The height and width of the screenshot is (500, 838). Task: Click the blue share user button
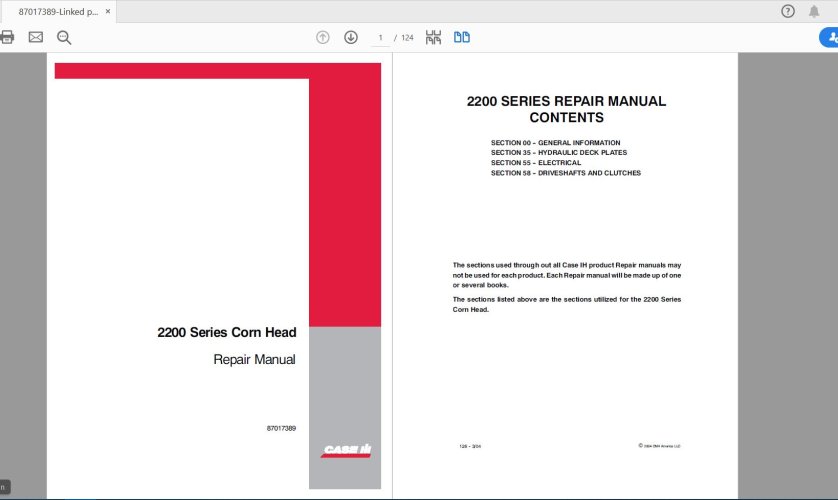(829, 37)
